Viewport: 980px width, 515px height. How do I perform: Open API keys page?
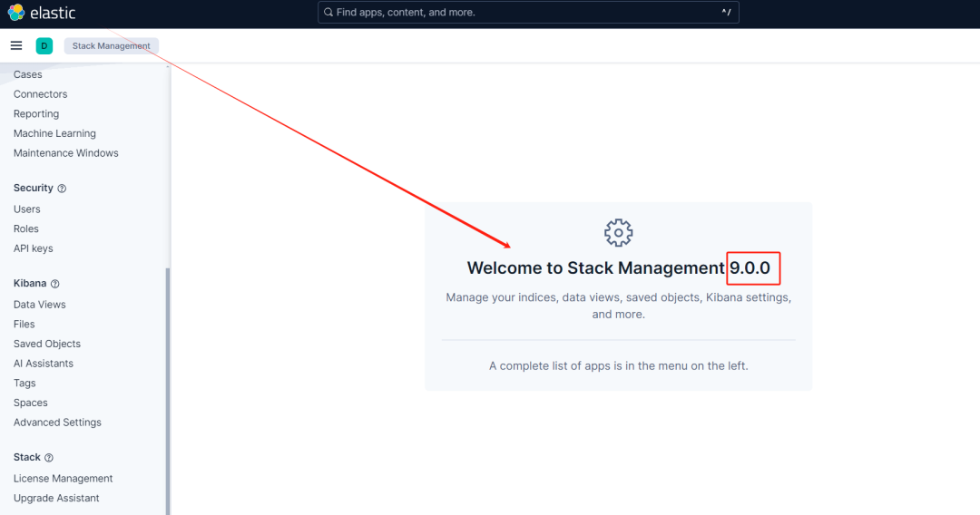(34, 248)
